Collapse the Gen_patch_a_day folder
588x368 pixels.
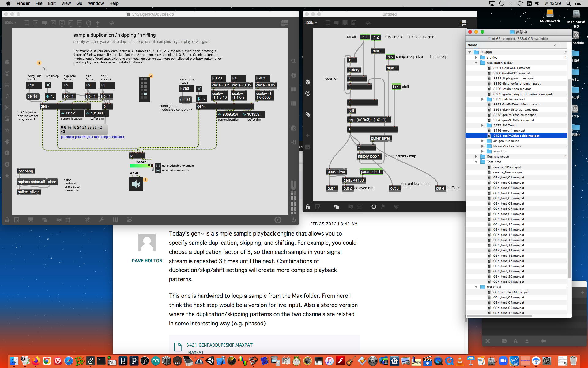[x=476, y=63]
